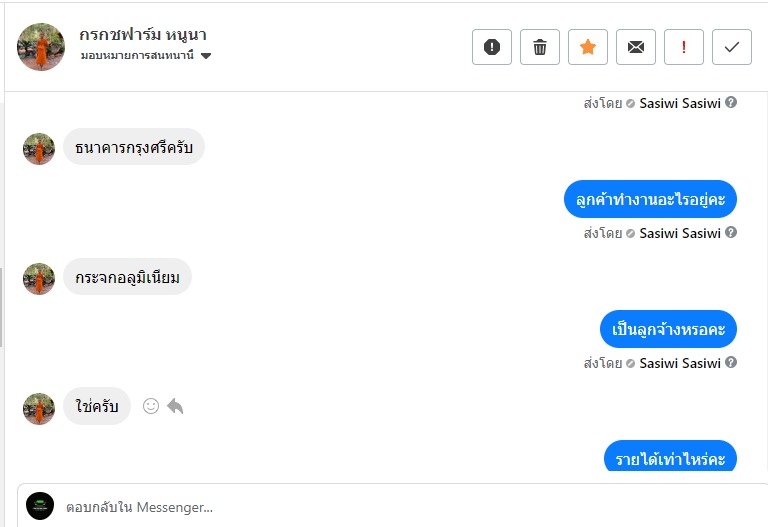This screenshot has height=527, width=768.
Task: Select the กระจกอลูมิเนียม message bubble
Action: (127, 278)
